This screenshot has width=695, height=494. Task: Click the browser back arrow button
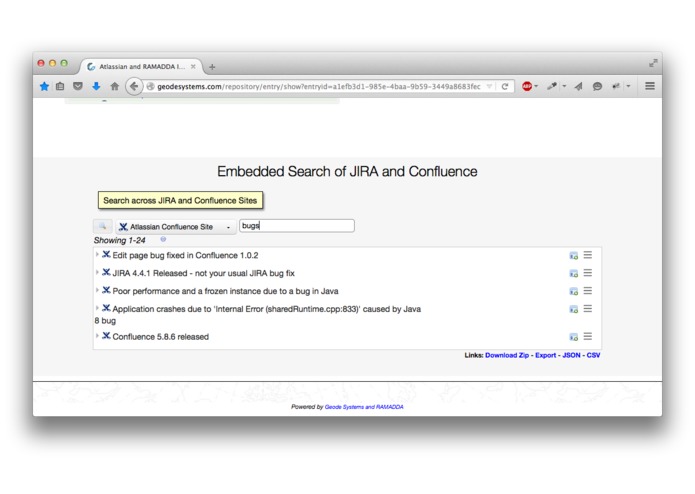(x=134, y=86)
